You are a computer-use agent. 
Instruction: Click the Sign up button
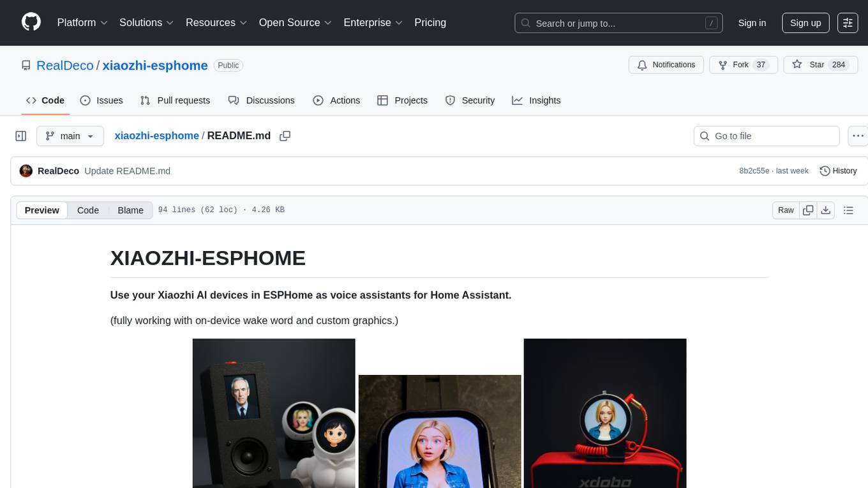(805, 23)
